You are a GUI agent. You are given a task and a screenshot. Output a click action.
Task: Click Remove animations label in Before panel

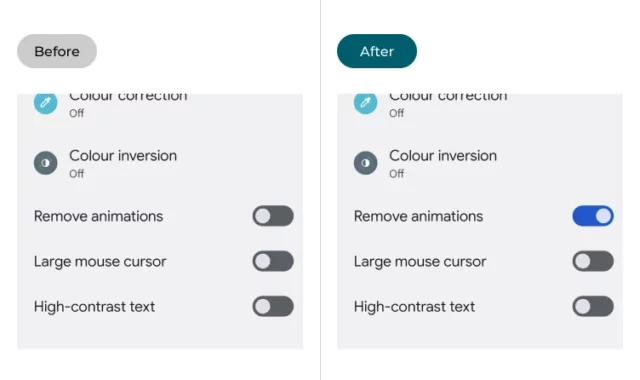(x=98, y=216)
